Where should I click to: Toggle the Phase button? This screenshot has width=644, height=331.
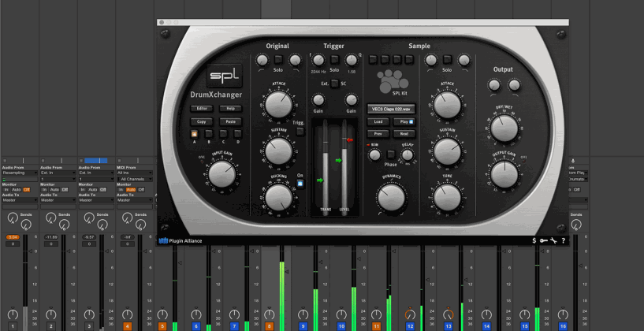pyautogui.click(x=391, y=154)
